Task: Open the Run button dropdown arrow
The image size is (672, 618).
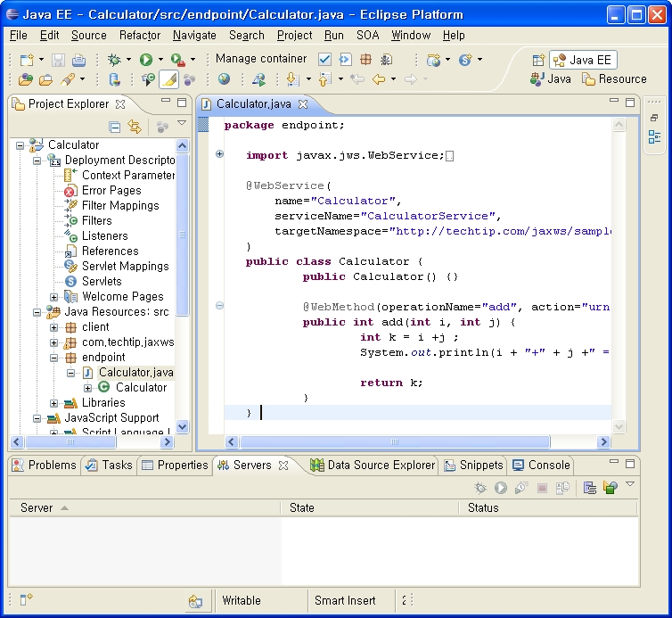Action: click(x=160, y=60)
